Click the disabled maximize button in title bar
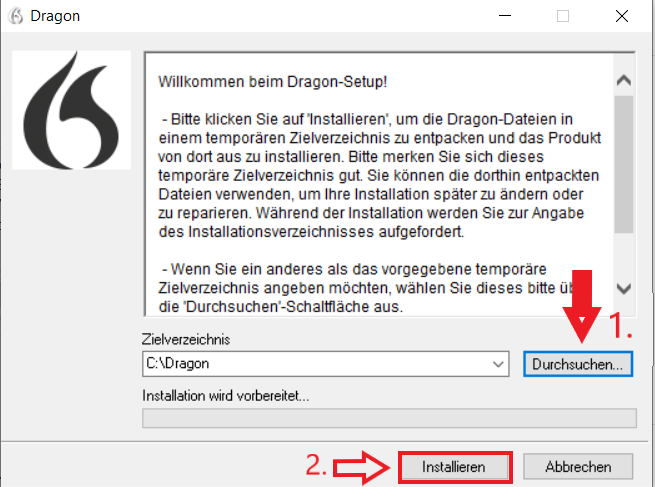 (563, 16)
